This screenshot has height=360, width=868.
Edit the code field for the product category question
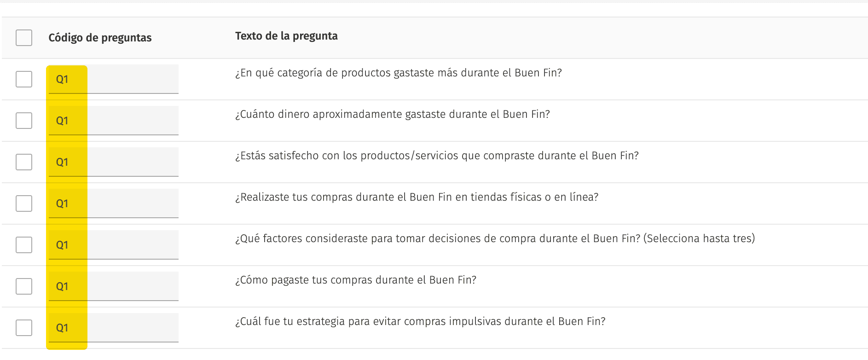(x=113, y=79)
